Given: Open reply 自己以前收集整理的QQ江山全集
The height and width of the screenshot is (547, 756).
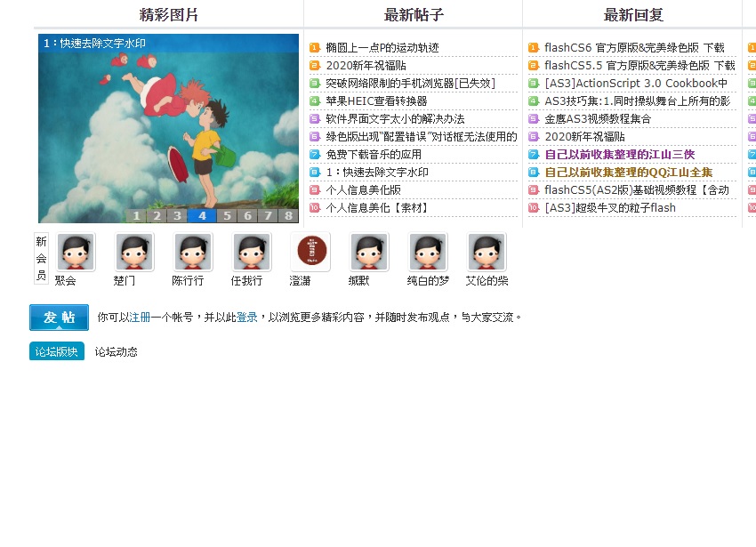Looking at the screenshot, I should pos(629,173).
